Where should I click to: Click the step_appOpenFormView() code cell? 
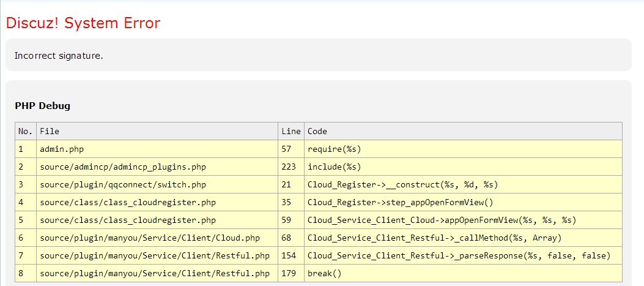[x=400, y=202]
